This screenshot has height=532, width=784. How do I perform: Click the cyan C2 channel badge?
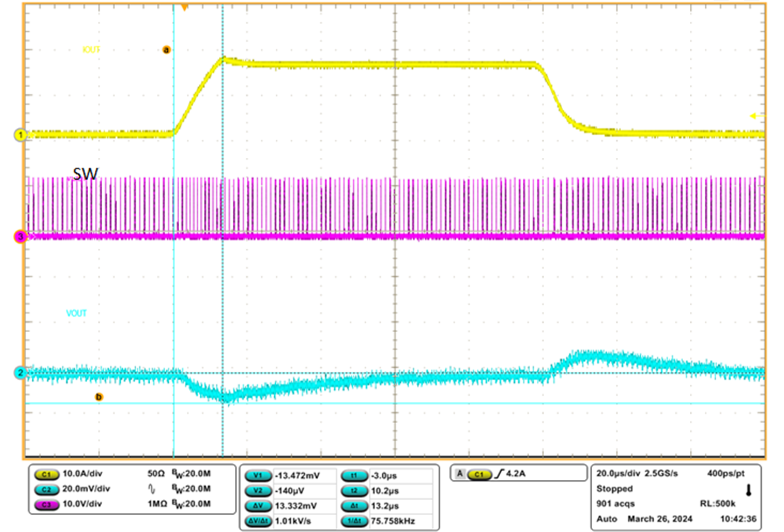46,489
